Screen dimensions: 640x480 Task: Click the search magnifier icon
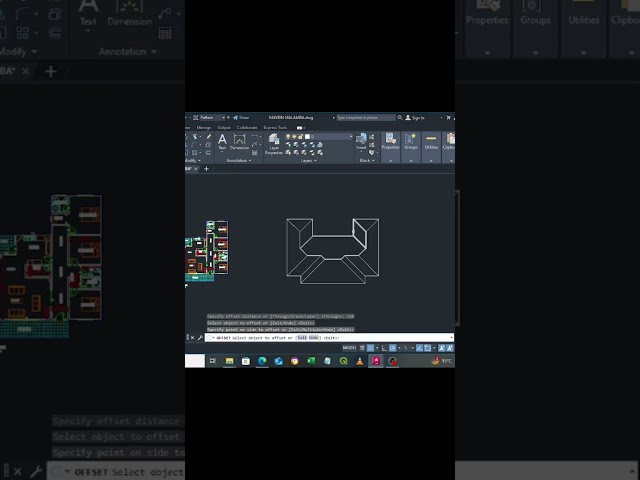[x=400, y=118]
